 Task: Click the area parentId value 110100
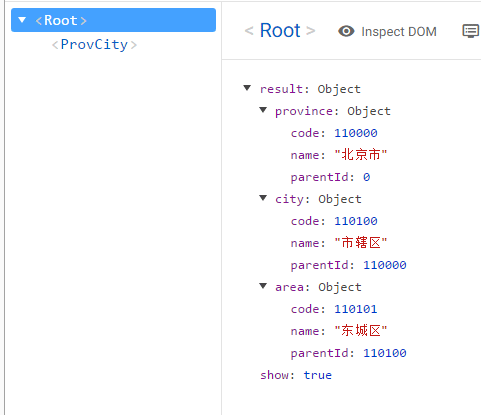385,353
